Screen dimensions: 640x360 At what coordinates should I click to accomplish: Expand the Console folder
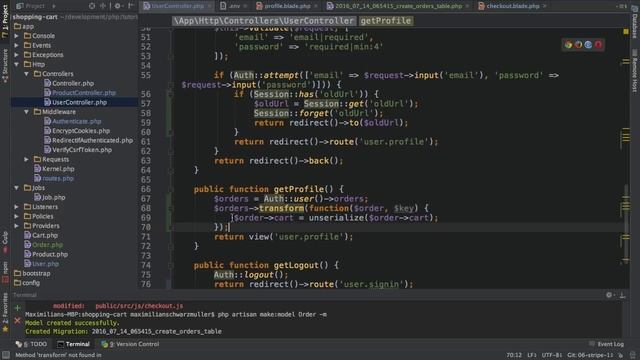click(16, 36)
